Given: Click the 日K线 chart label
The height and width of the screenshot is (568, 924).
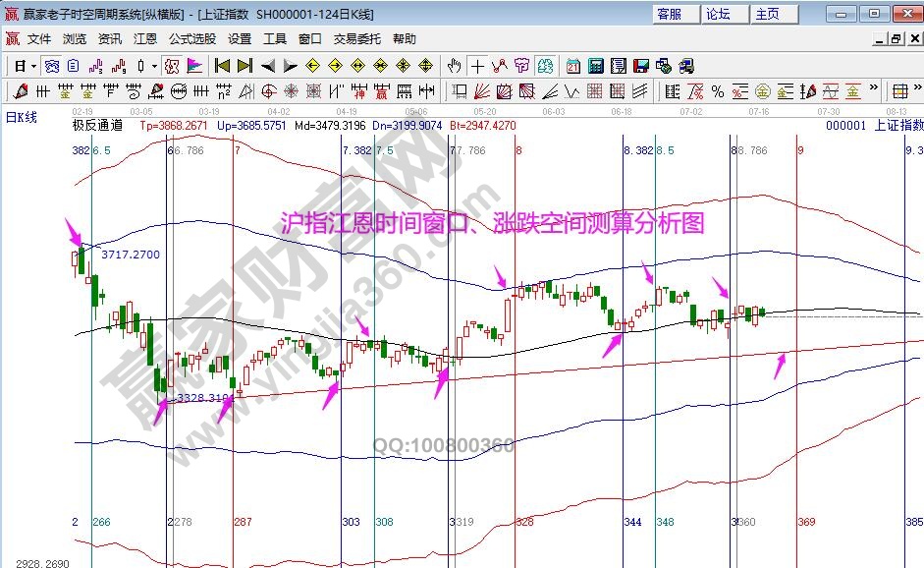Looking at the screenshot, I should click(x=22, y=117).
